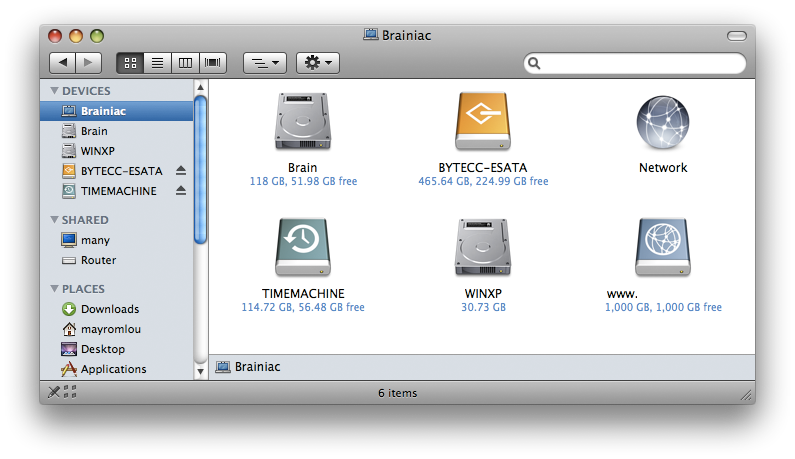Click the TIMEMACHINE label in main pane
795x459 pixels.
coord(303,294)
